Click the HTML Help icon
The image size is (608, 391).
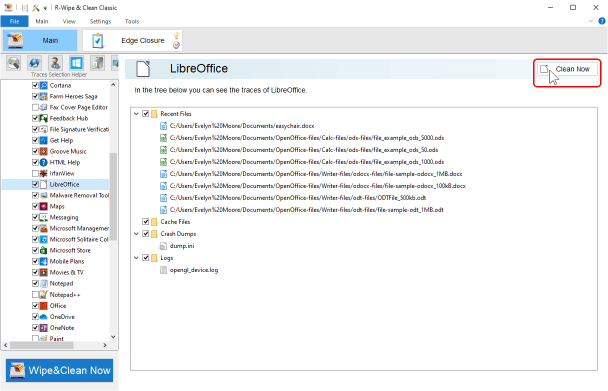(x=44, y=162)
